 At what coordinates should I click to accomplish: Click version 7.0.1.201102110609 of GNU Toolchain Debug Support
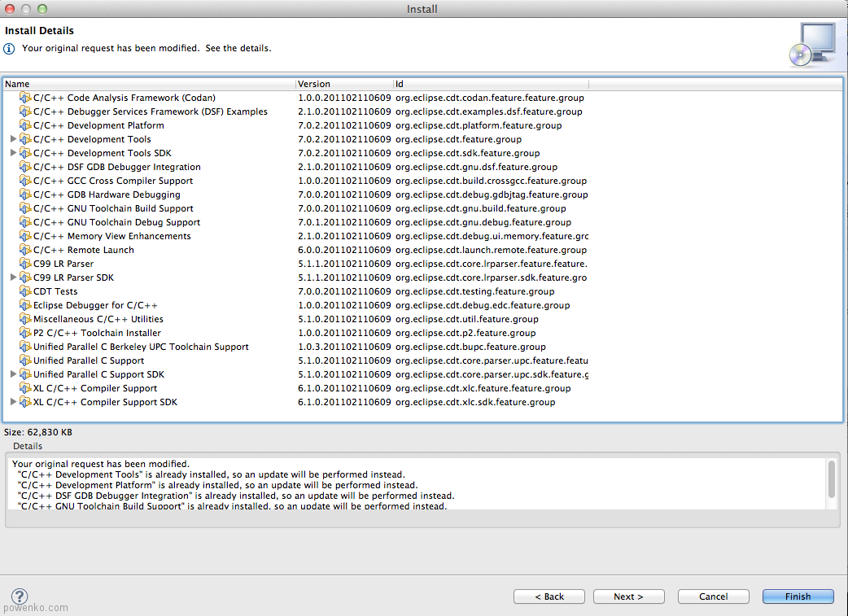click(344, 222)
